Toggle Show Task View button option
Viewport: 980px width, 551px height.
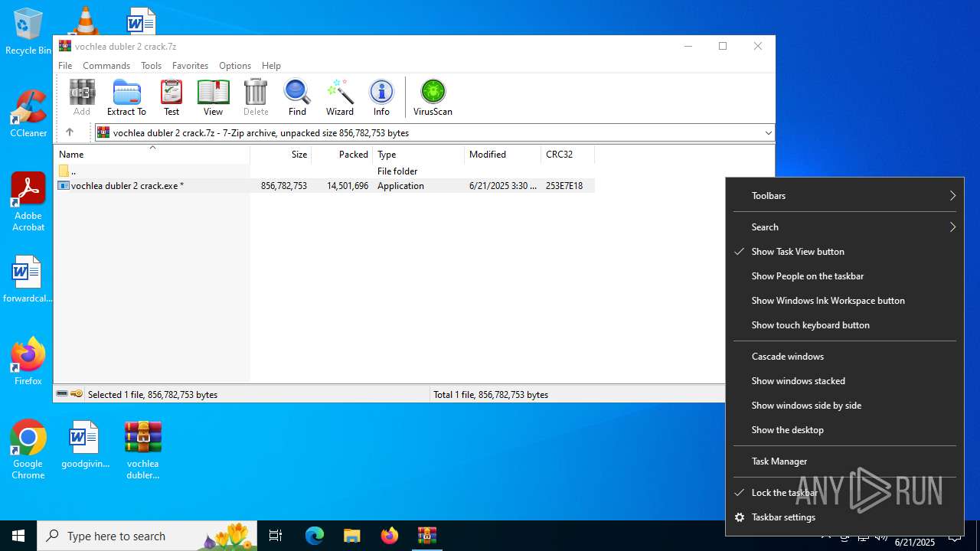(x=844, y=251)
